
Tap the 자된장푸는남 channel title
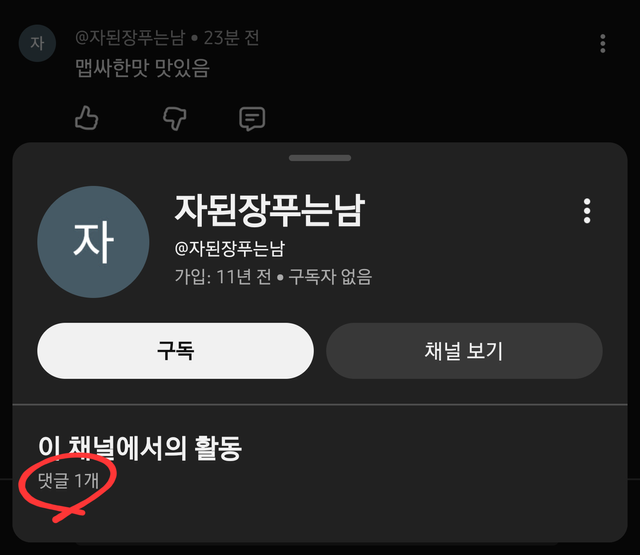pyautogui.click(x=269, y=210)
